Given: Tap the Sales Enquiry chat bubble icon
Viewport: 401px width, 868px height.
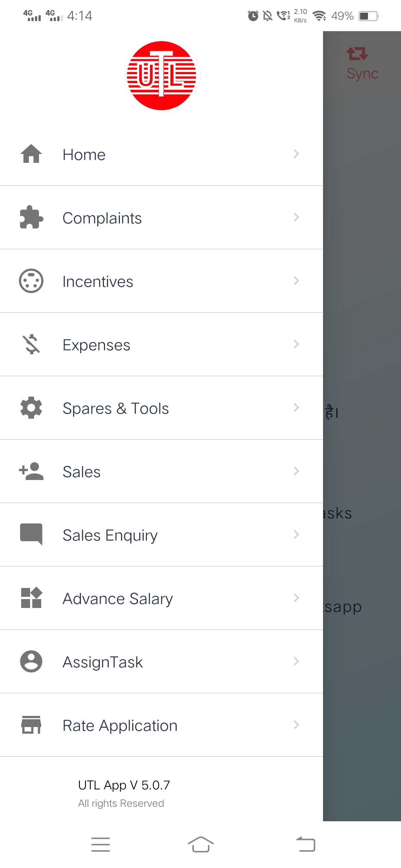Looking at the screenshot, I should tap(31, 535).
